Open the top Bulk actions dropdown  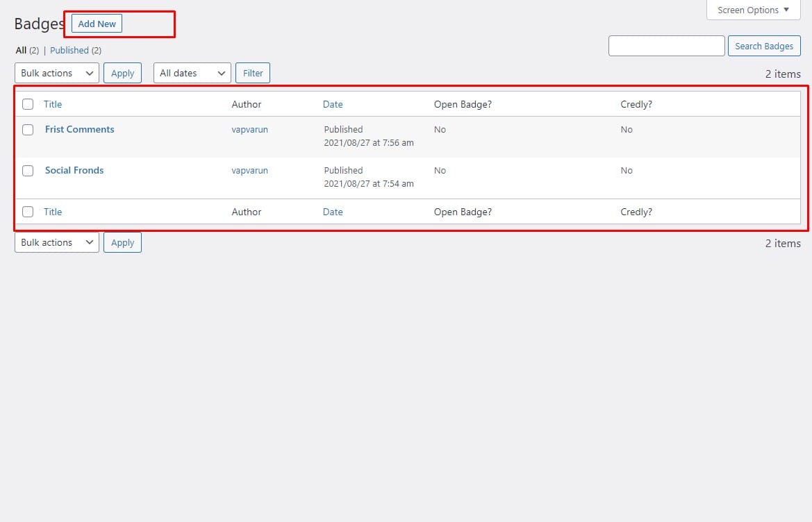click(57, 73)
